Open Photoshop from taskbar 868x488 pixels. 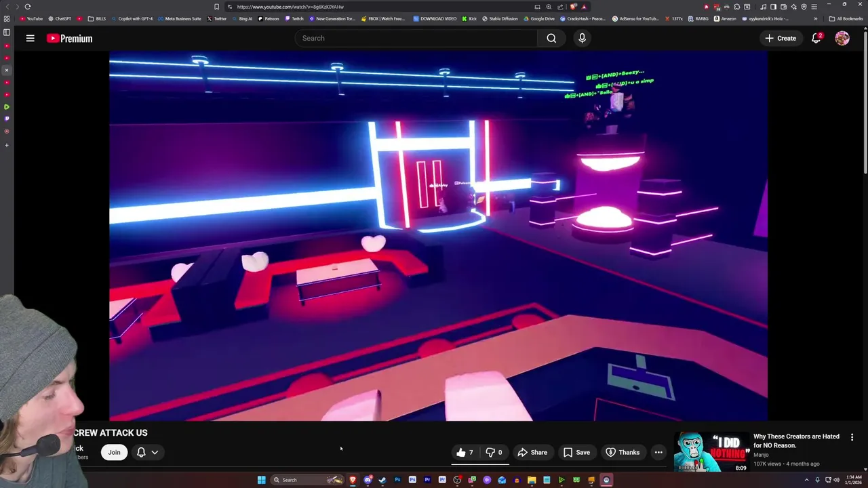pyautogui.click(x=397, y=480)
